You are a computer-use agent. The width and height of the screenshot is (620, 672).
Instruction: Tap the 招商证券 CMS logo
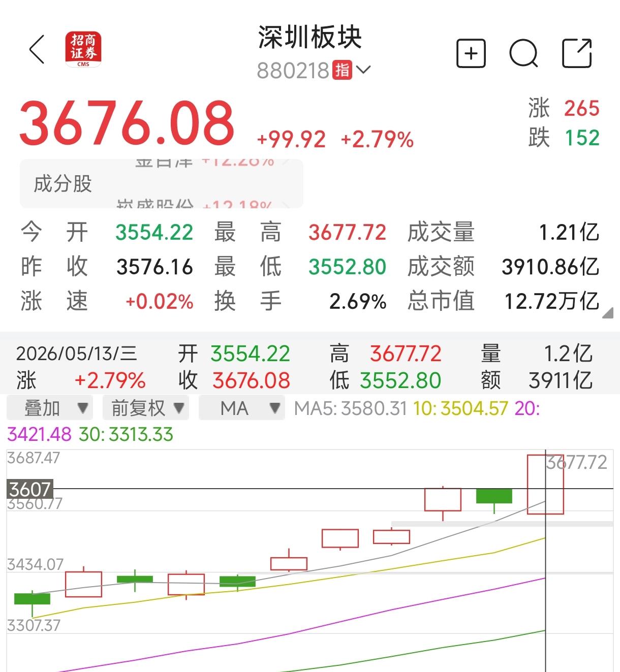[x=83, y=49]
